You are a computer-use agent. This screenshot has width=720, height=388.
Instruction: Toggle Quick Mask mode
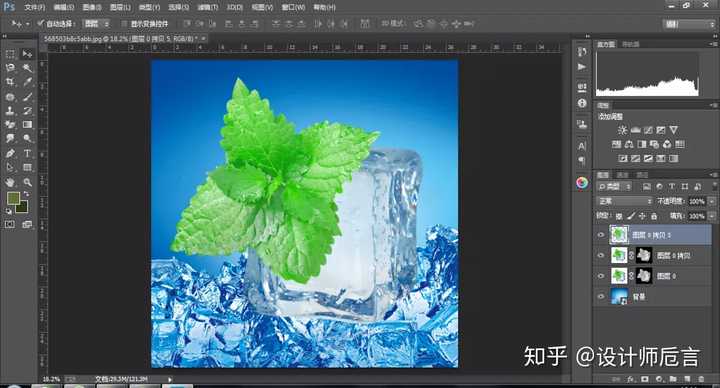(x=10, y=225)
